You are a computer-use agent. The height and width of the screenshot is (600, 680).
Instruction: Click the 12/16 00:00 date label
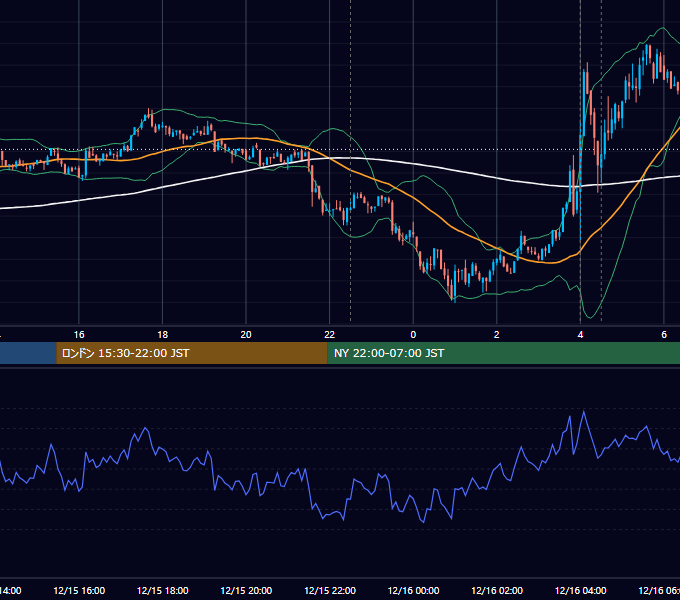click(413, 590)
